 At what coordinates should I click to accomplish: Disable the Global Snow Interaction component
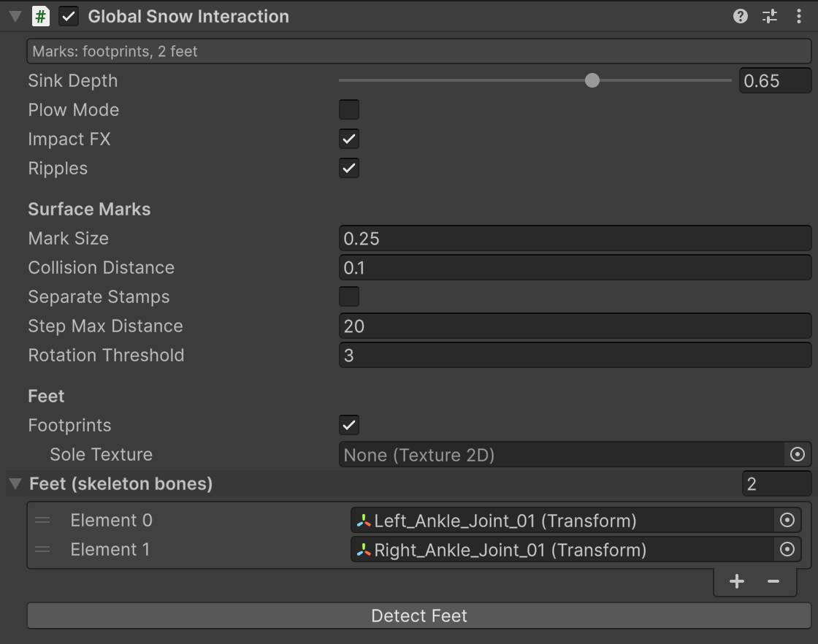coord(69,16)
